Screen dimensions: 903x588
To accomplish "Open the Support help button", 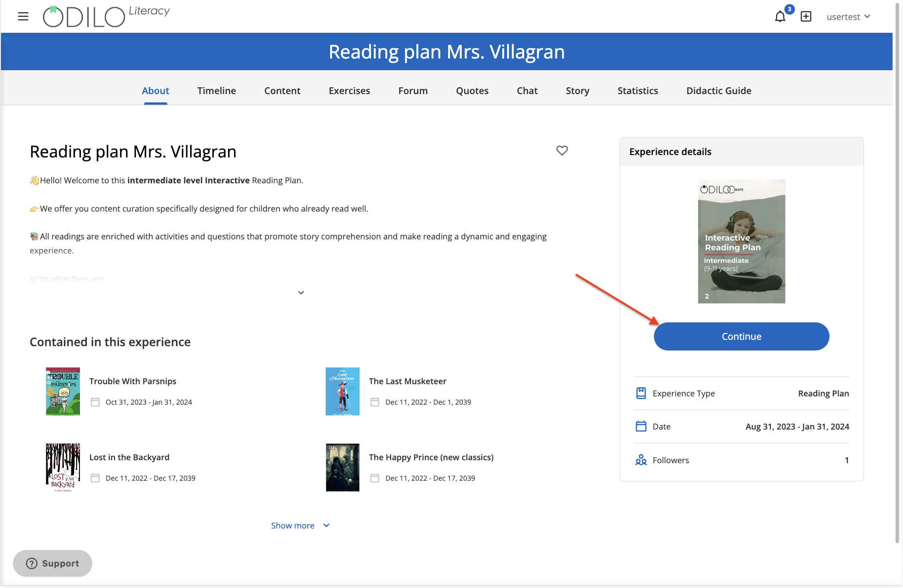I will coord(53,564).
